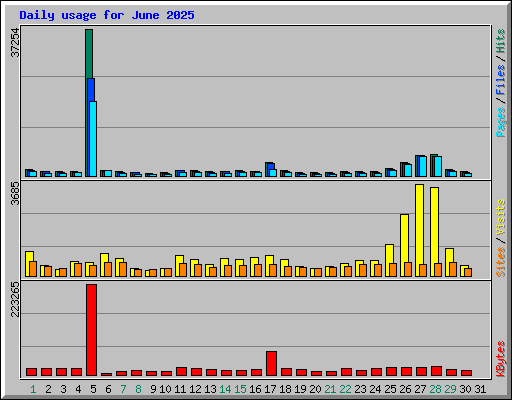The height and width of the screenshot is (400, 512).
Task: Click the 3685 visits axis value
Action: pos(15,194)
